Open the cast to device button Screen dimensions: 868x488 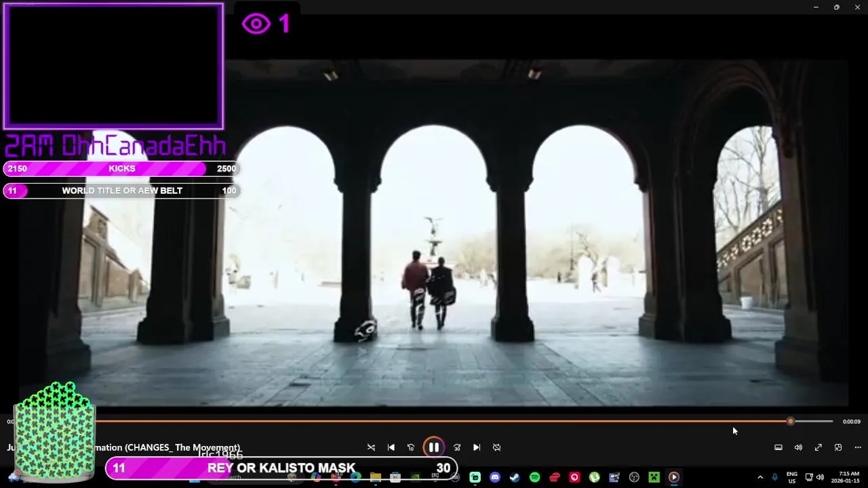pos(778,447)
